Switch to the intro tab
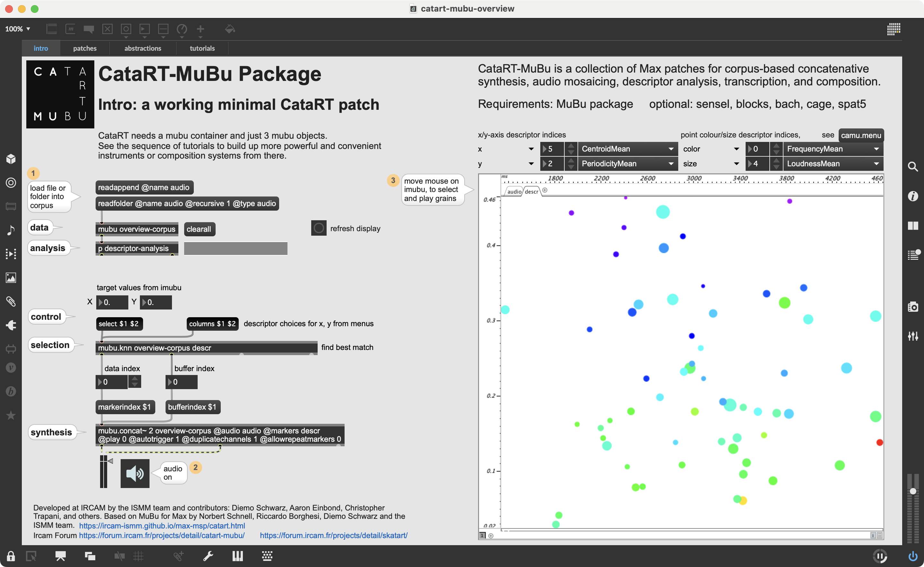The image size is (924, 567). tap(41, 48)
